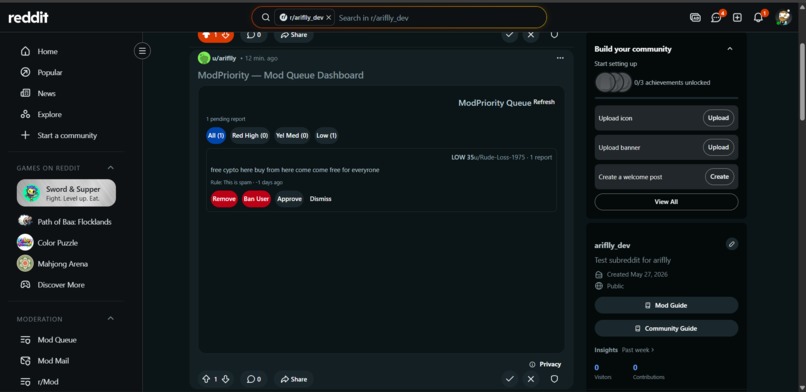806x392 pixels.
Task: Upvote the ModPriority dashboard post
Action: [206, 379]
